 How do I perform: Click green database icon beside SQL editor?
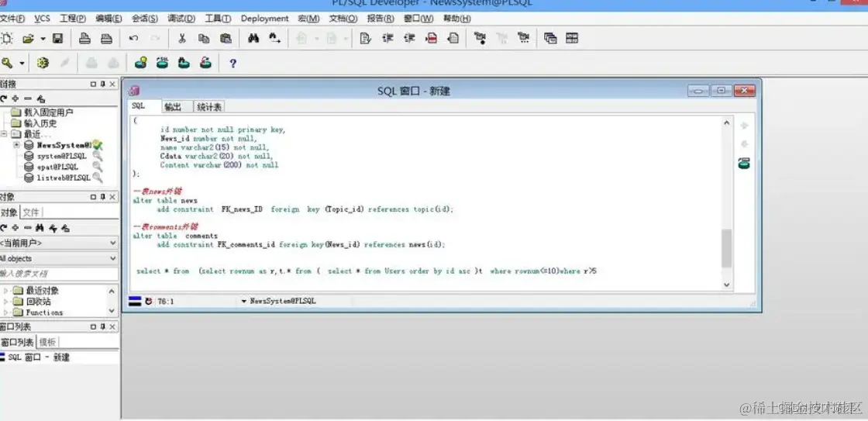pos(744,164)
